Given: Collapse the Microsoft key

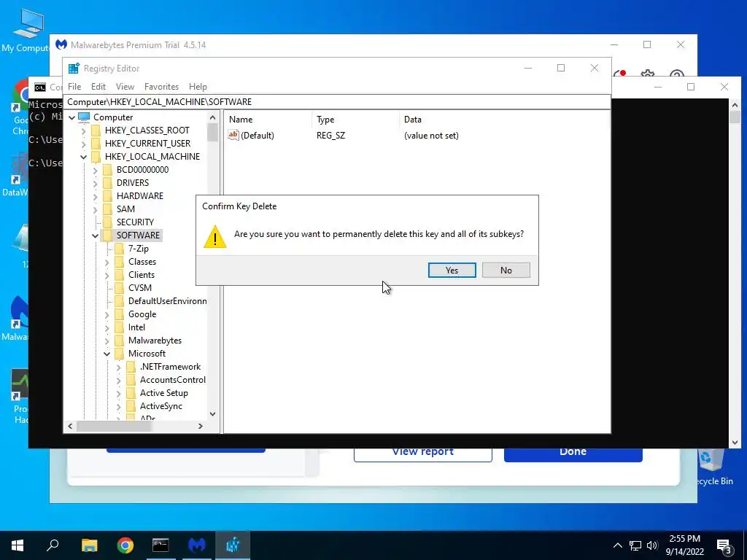Looking at the screenshot, I should coord(107,354).
